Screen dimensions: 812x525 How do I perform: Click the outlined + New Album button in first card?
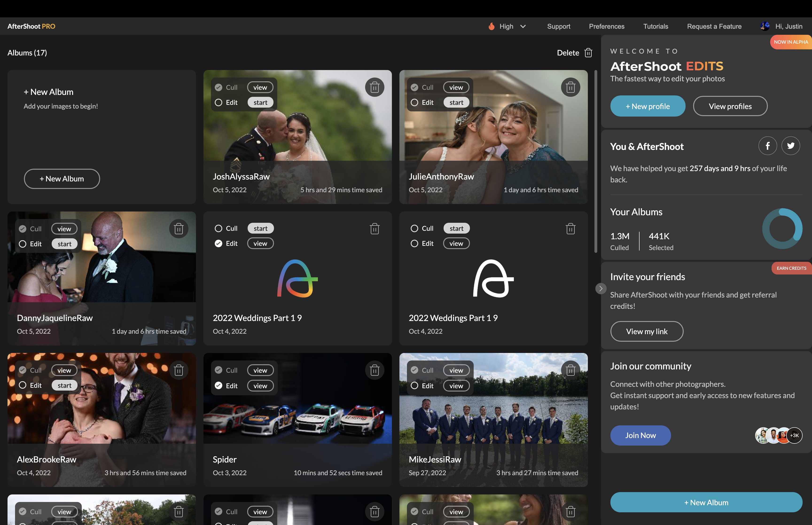(62, 179)
